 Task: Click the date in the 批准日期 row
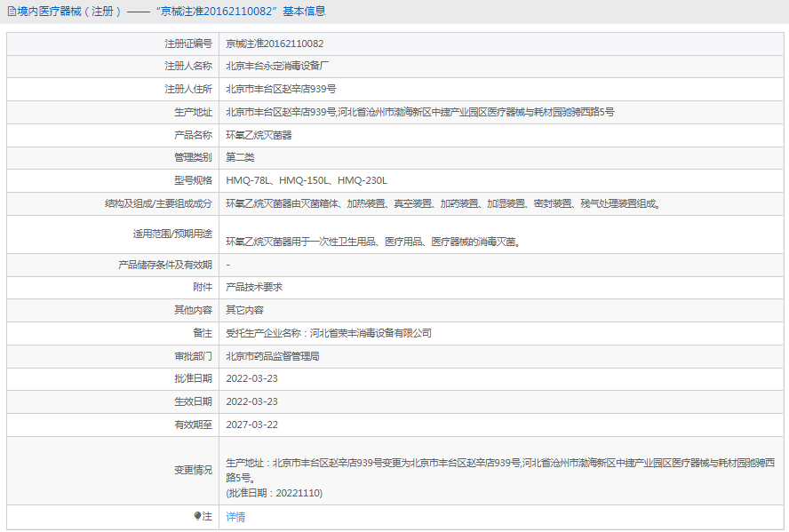point(251,378)
